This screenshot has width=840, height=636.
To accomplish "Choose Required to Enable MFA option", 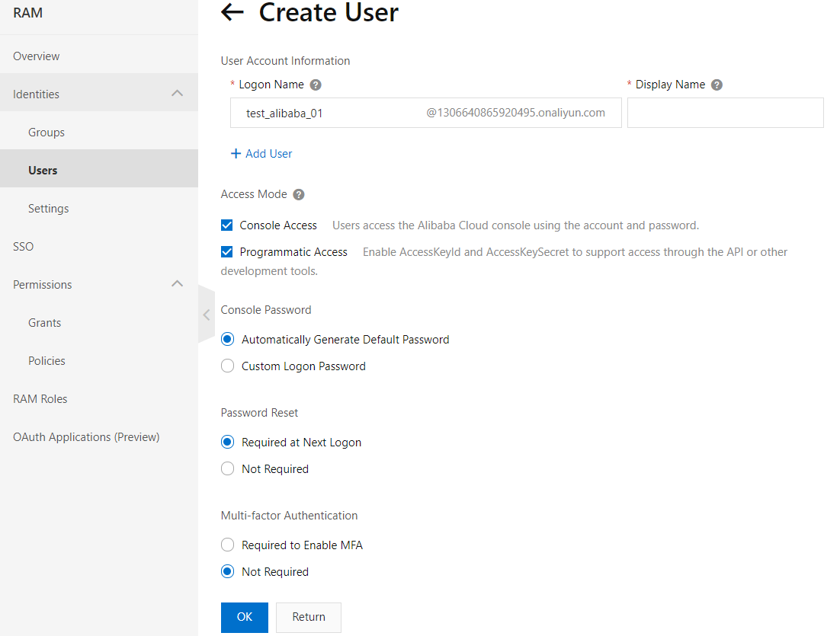I will [x=227, y=545].
